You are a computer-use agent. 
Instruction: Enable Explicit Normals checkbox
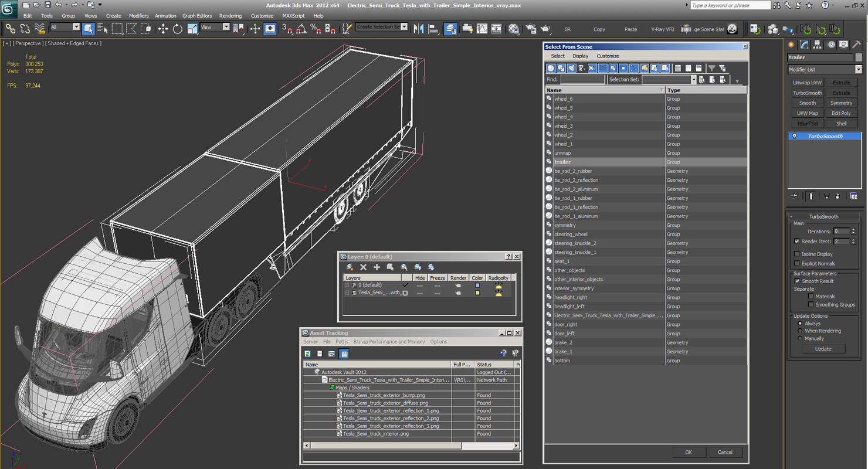click(x=796, y=263)
